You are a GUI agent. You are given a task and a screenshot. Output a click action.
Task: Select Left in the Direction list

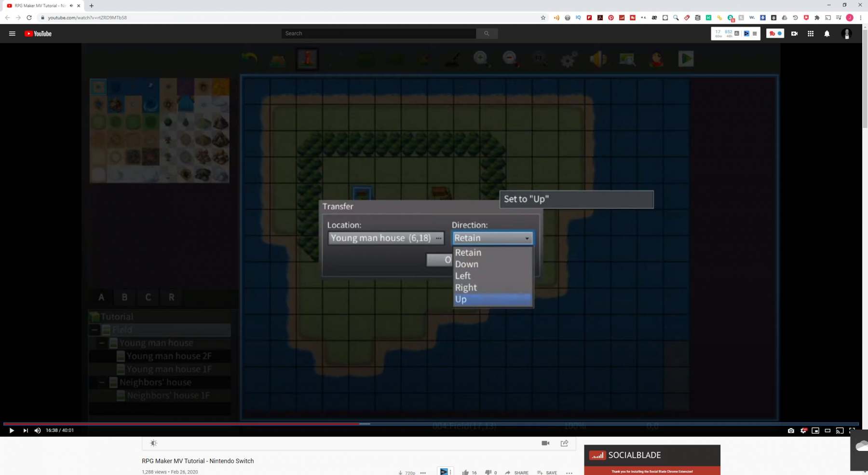[x=493, y=276]
